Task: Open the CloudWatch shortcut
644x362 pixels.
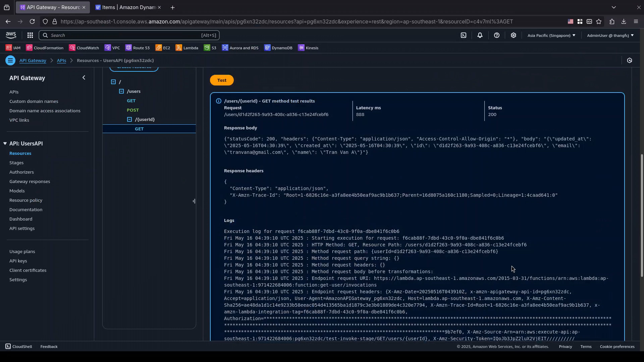Action: point(84,48)
